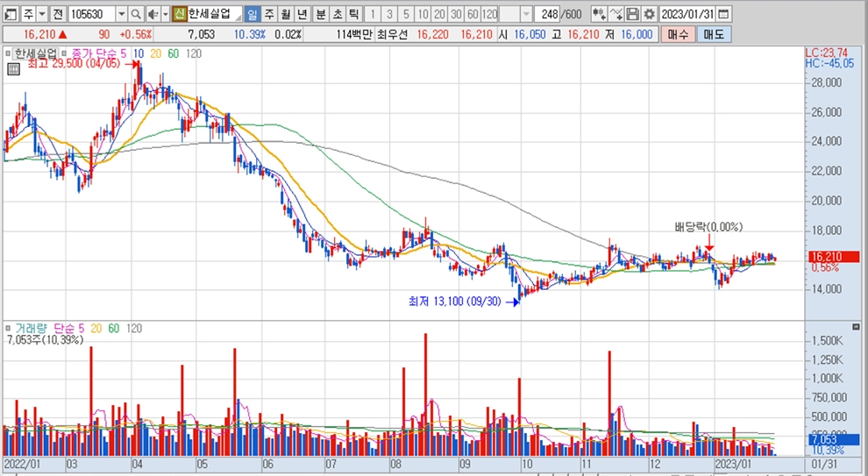Click the 한세실업 chart legend label
Image resolution: width=868 pixels, height=476 pixels.
point(35,53)
